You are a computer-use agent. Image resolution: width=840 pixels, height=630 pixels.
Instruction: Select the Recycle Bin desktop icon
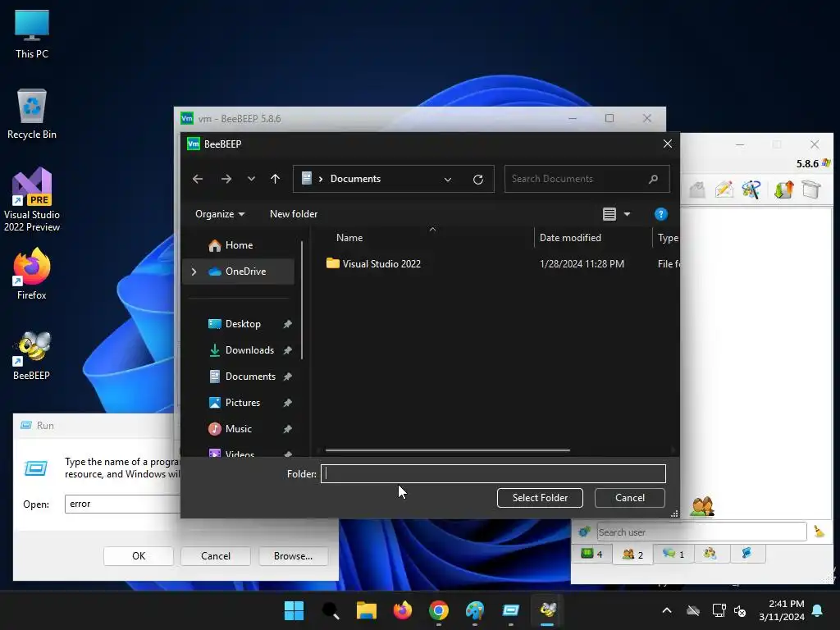point(32,114)
